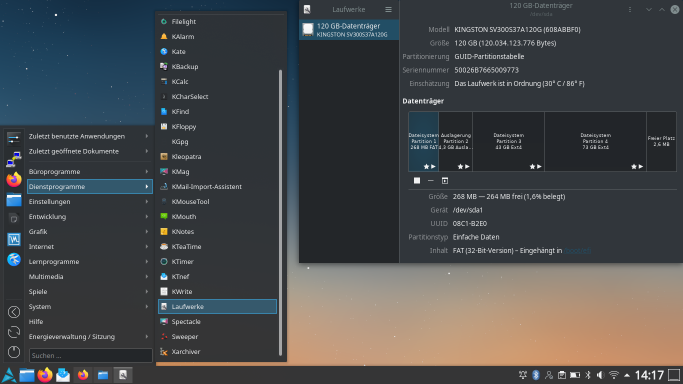The width and height of the screenshot is (683, 384).
Task: Click the notifications bell in system tray
Action: pos(523,375)
